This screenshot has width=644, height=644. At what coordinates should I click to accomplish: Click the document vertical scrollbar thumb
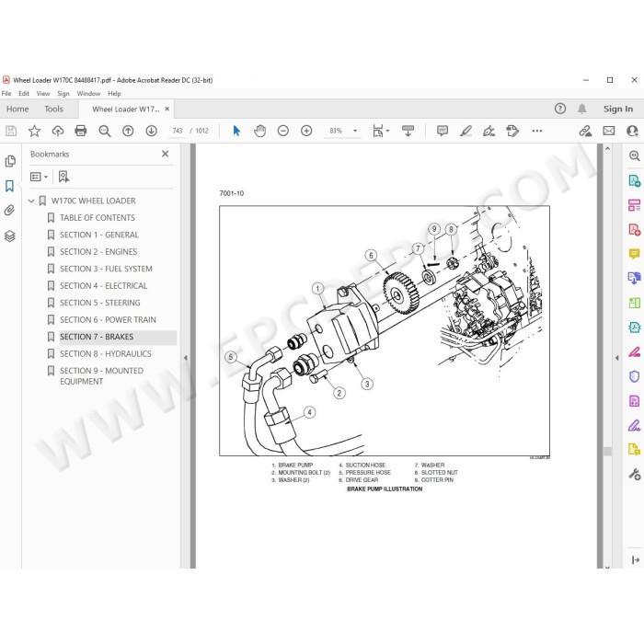pos(607,451)
